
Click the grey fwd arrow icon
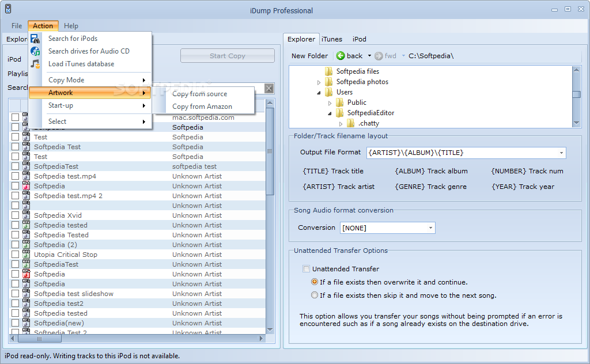tap(379, 56)
